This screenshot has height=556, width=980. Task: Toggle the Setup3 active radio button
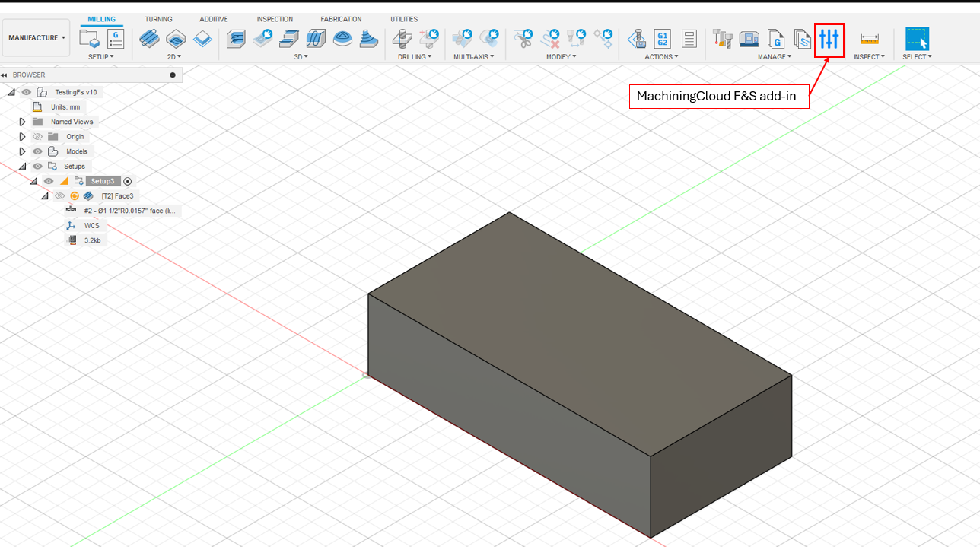point(127,181)
